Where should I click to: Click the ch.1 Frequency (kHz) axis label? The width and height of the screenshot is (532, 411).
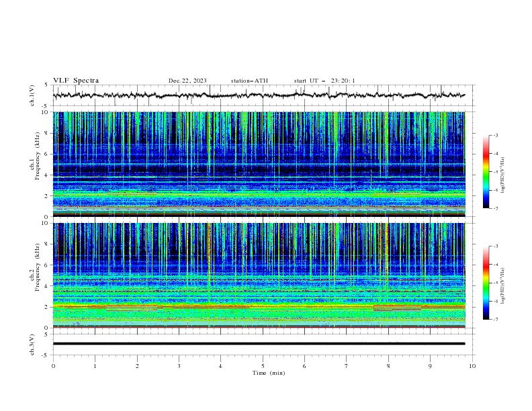pos(35,156)
